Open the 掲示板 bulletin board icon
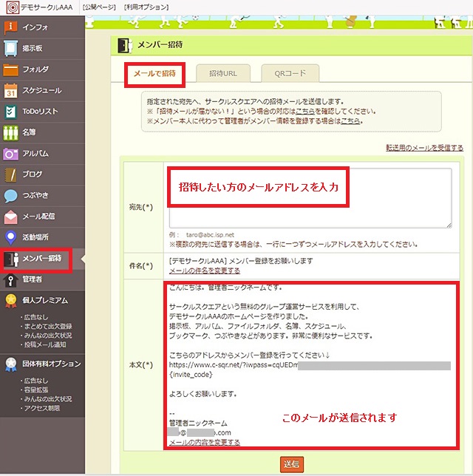Screen dimensions: 473x476 (10, 48)
